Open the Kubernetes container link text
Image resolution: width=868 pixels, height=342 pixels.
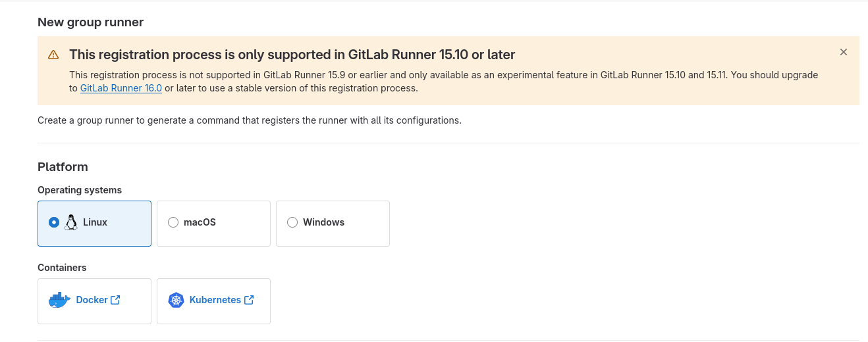click(x=215, y=300)
